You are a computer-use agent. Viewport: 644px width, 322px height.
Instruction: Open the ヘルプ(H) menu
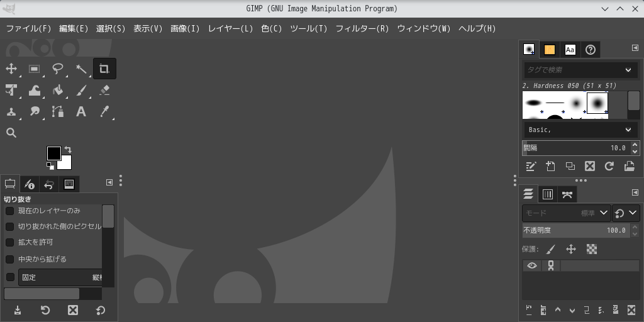(x=477, y=29)
